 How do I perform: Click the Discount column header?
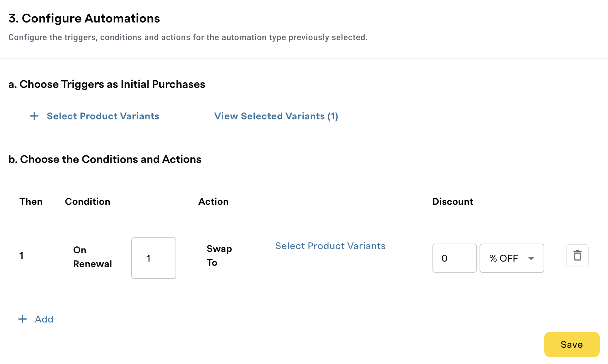(x=453, y=202)
